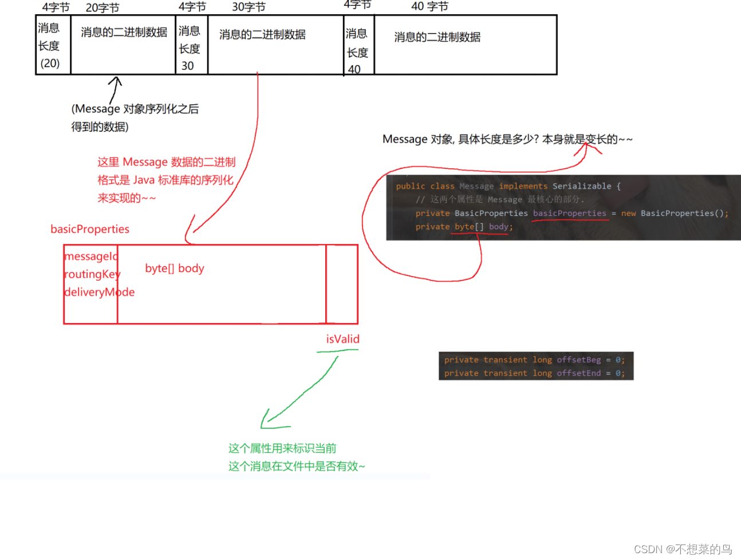
Task: Click the "20字节" label above the first block
Action: [103, 7]
